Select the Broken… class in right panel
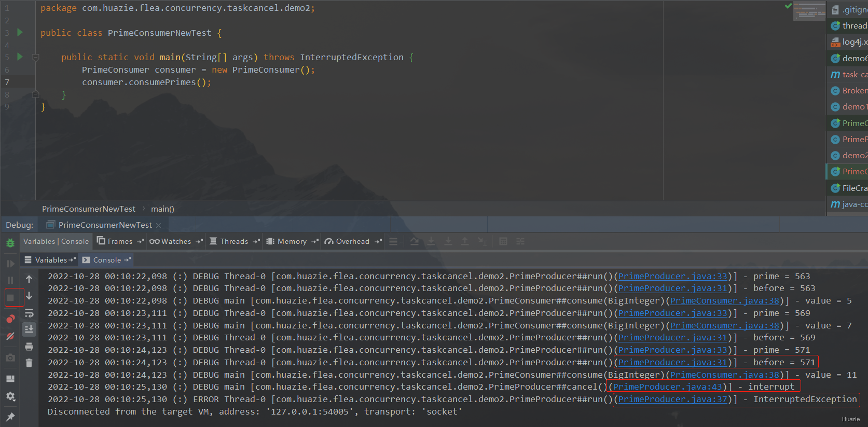 (x=849, y=91)
